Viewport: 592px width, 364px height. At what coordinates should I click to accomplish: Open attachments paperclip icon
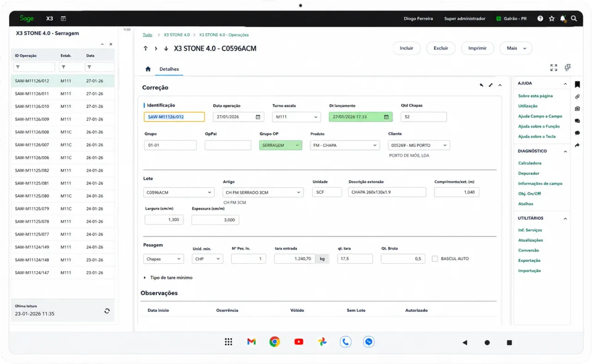click(x=577, y=97)
